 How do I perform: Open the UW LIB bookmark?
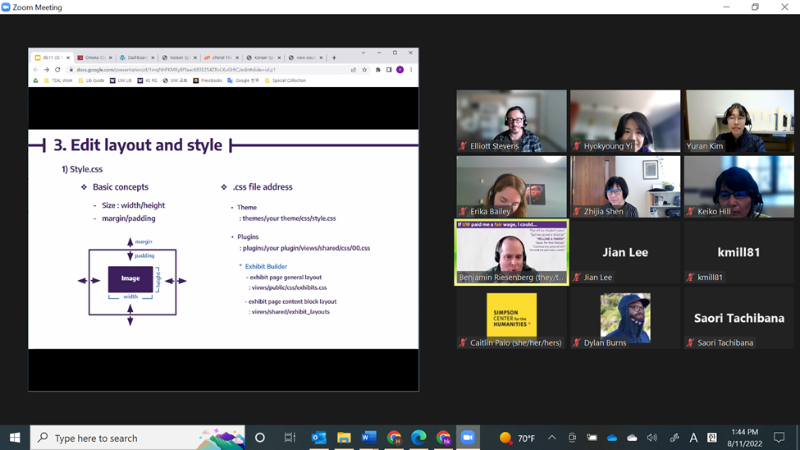pyautogui.click(x=121, y=81)
